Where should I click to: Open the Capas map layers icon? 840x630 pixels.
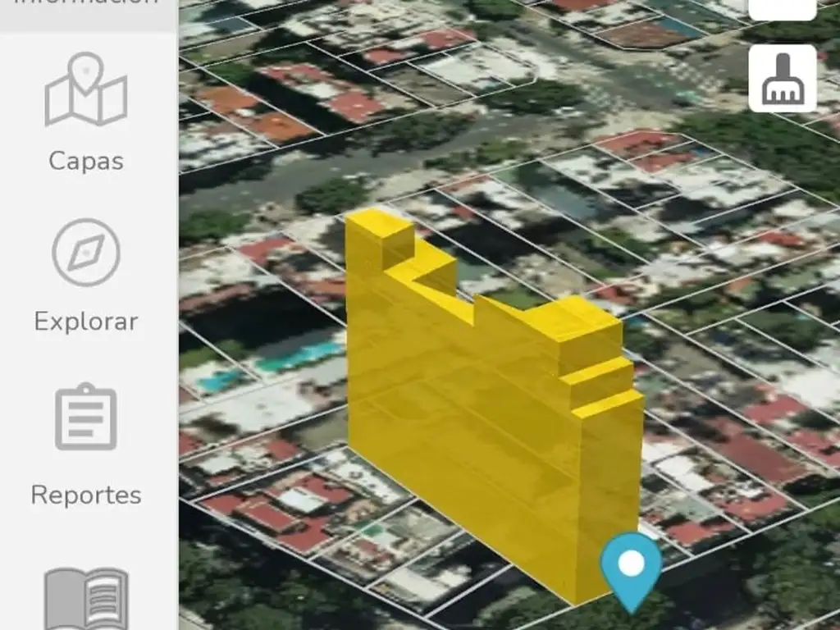[x=86, y=90]
